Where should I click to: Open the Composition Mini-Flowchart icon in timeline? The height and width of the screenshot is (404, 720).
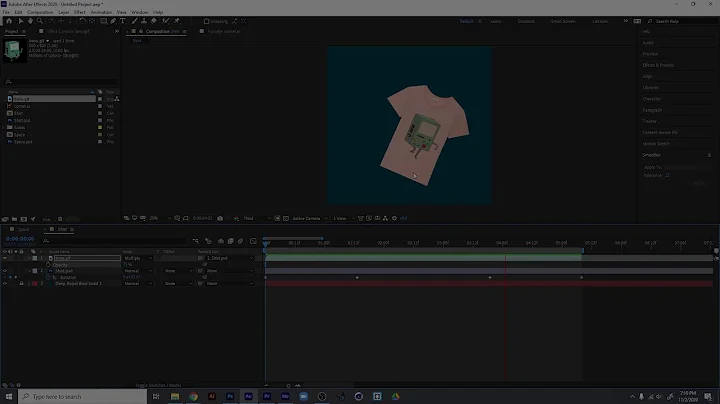click(x=196, y=241)
